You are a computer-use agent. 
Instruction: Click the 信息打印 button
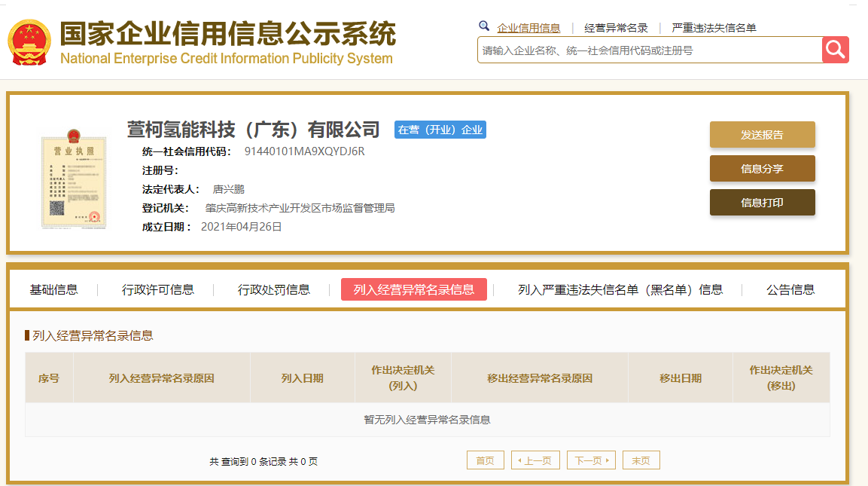pos(763,202)
